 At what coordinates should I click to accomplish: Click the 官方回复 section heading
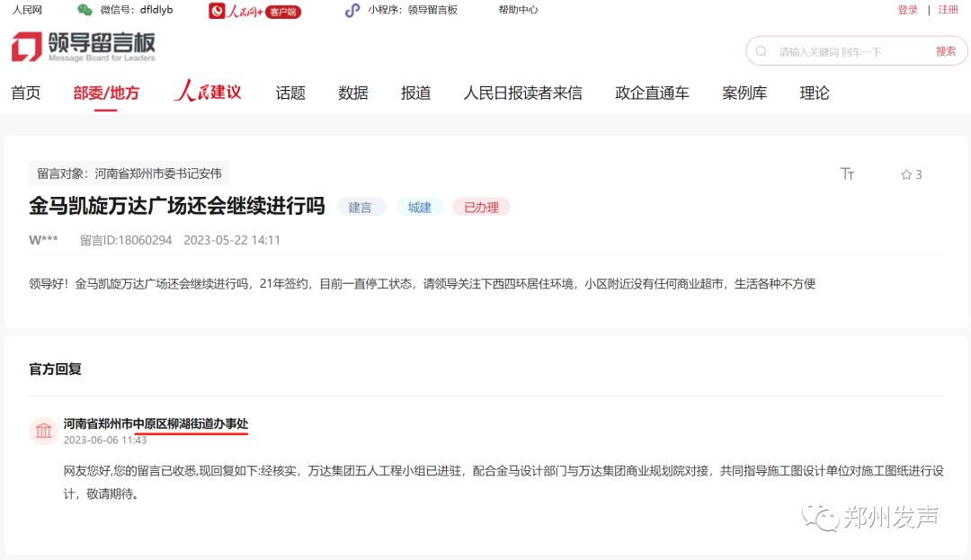55,369
